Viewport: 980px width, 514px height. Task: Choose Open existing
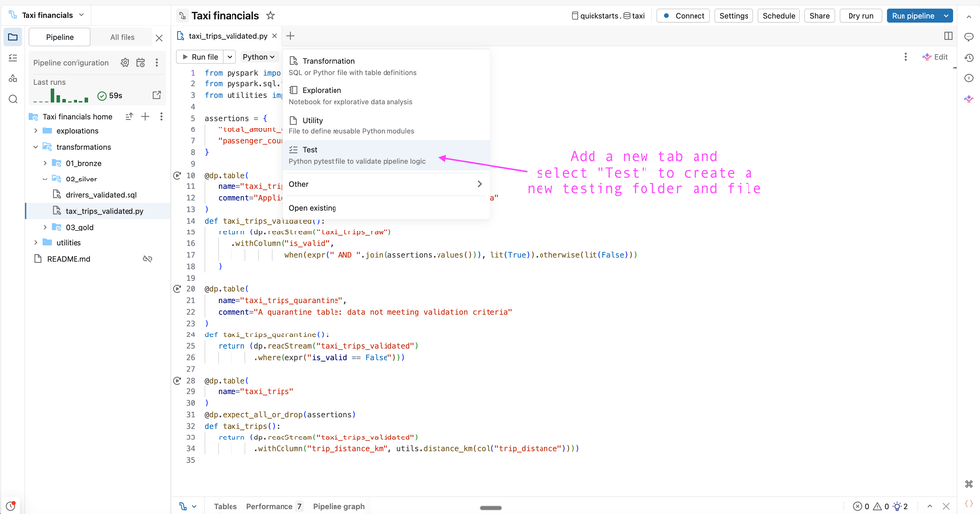point(386,208)
